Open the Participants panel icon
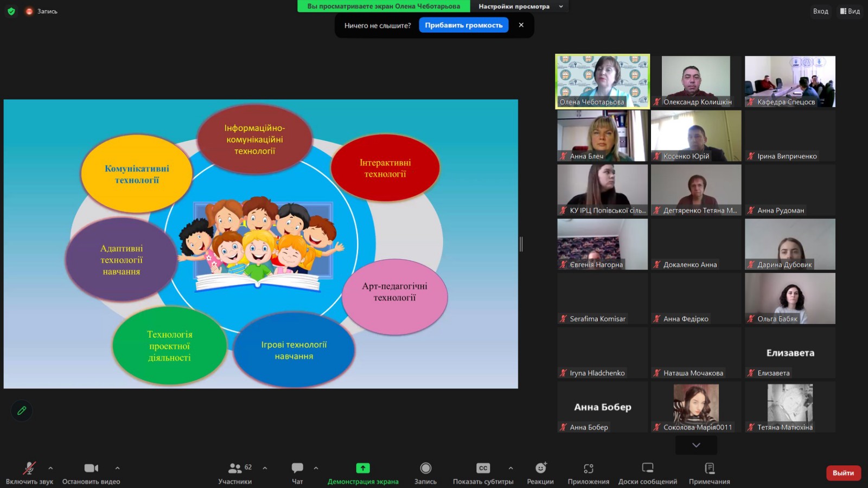 tap(235, 468)
